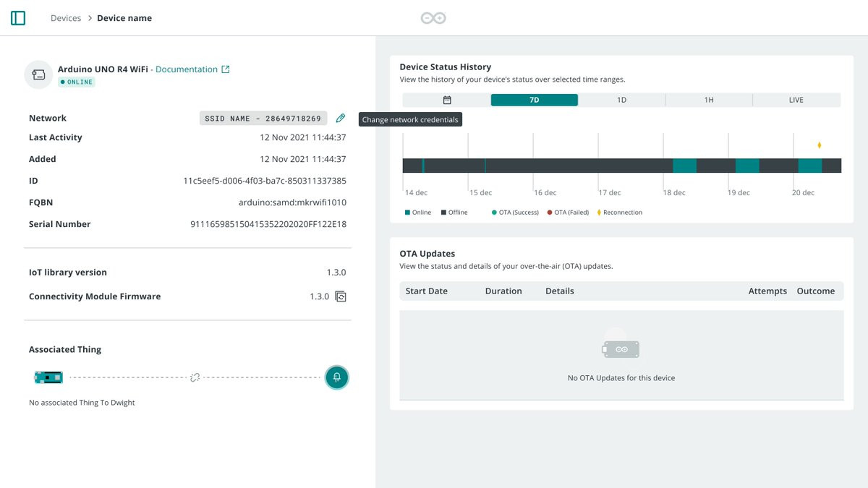Click the empty OTA device illustration
Screen dimensions: 868x488
pyautogui.click(x=621, y=344)
